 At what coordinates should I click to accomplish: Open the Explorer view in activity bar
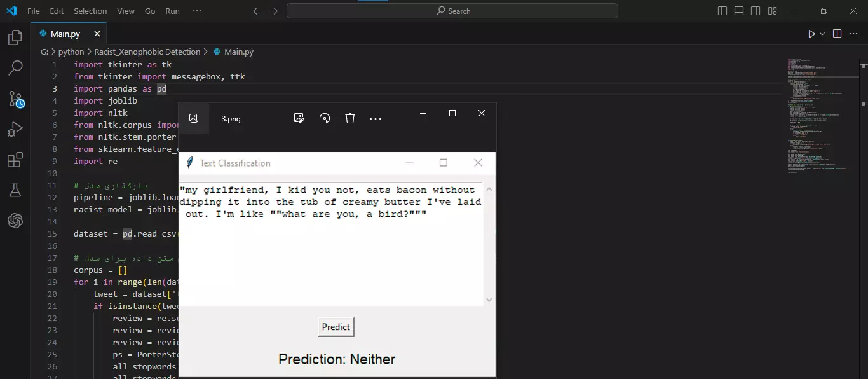pyautogui.click(x=15, y=38)
